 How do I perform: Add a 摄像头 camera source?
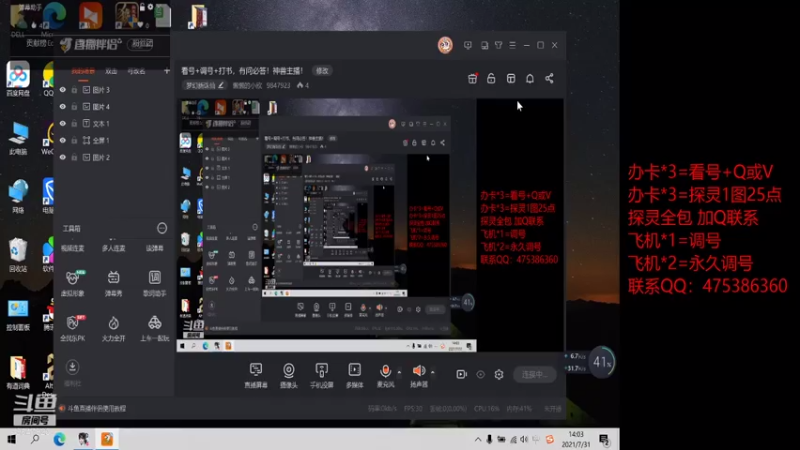coord(289,375)
